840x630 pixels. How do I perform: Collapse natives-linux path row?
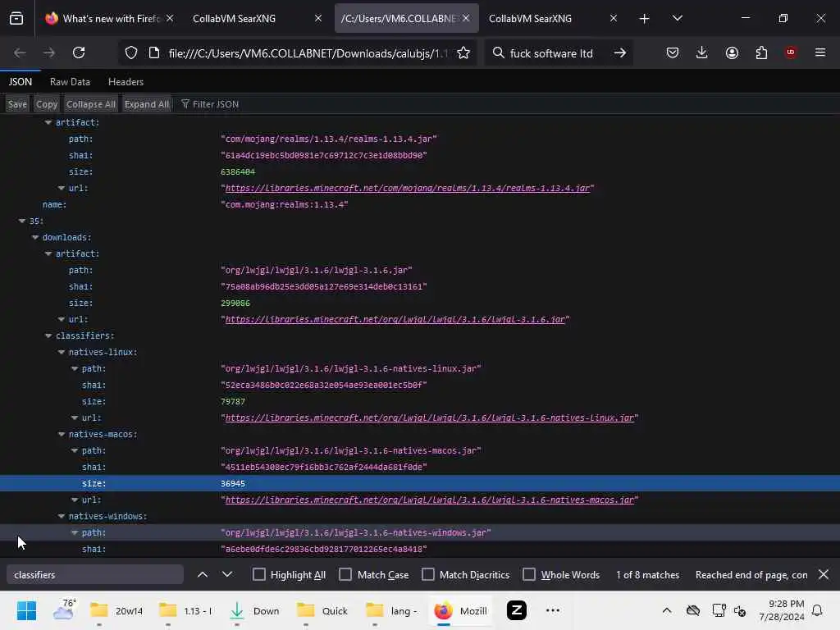click(x=75, y=368)
